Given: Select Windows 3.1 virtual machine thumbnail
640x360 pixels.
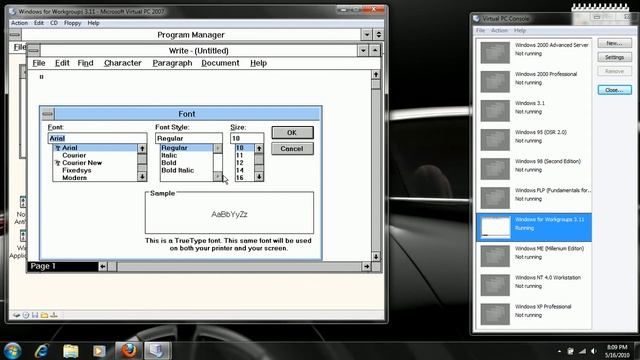Looking at the screenshot, I should pyautogui.click(x=495, y=111).
